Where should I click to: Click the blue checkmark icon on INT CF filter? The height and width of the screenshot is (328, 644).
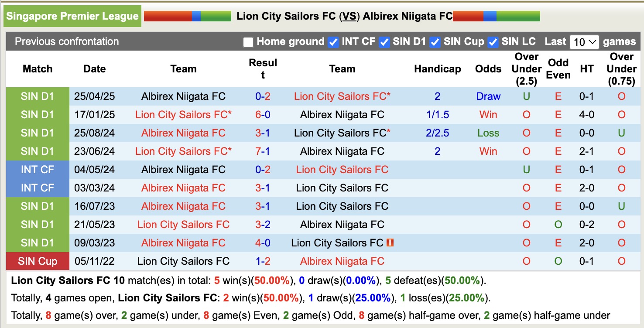click(333, 42)
